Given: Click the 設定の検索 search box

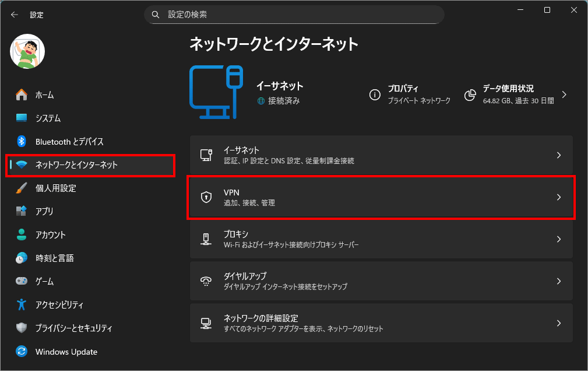Looking at the screenshot, I should pyautogui.click(x=294, y=14).
